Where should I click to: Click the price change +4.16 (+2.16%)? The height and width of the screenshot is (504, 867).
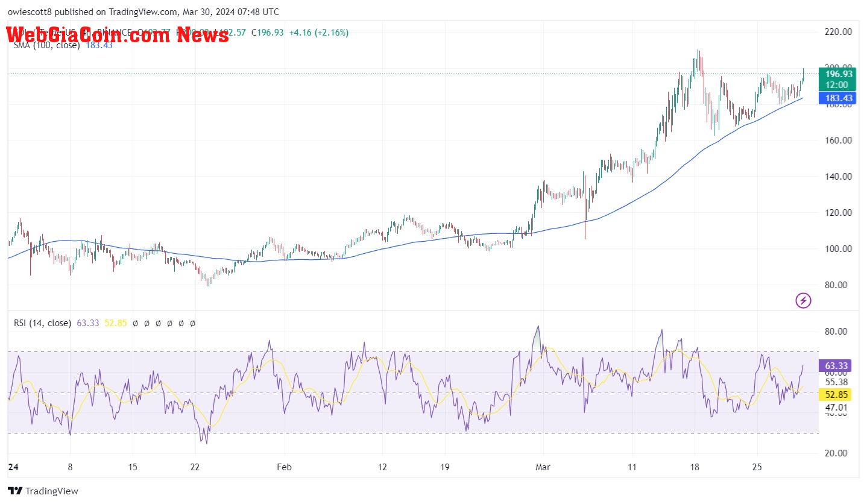click(x=319, y=33)
